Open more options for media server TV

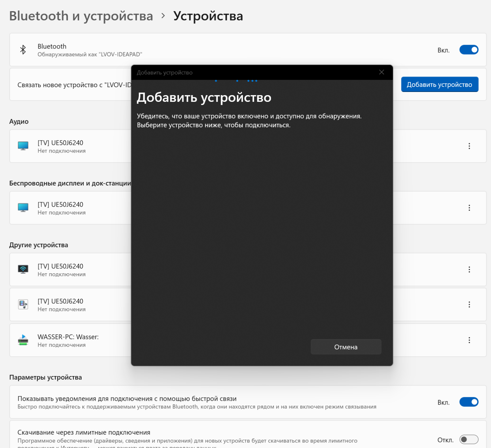tap(469, 305)
